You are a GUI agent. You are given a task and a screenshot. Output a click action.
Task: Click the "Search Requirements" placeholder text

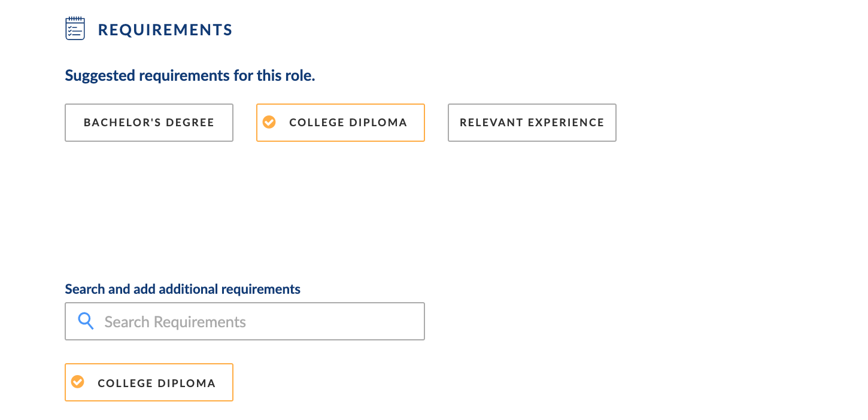tap(175, 322)
